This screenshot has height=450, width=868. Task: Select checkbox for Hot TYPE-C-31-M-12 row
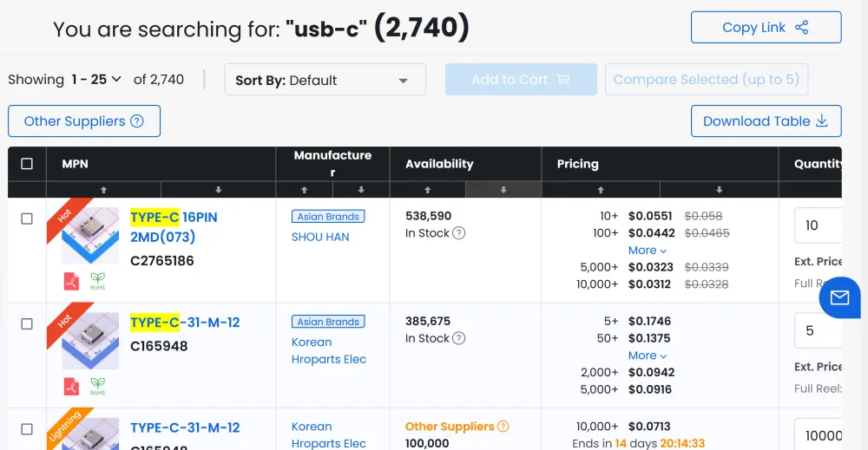[x=27, y=323]
